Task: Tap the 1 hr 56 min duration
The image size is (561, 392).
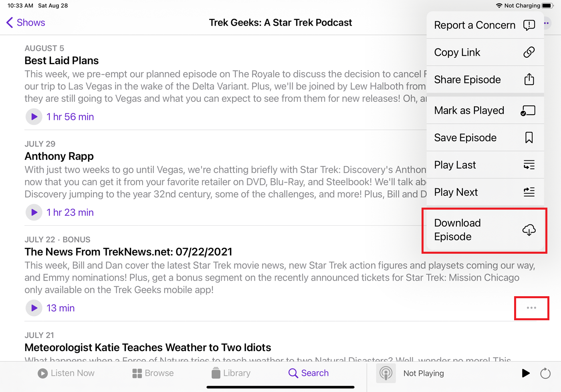Action: click(70, 117)
